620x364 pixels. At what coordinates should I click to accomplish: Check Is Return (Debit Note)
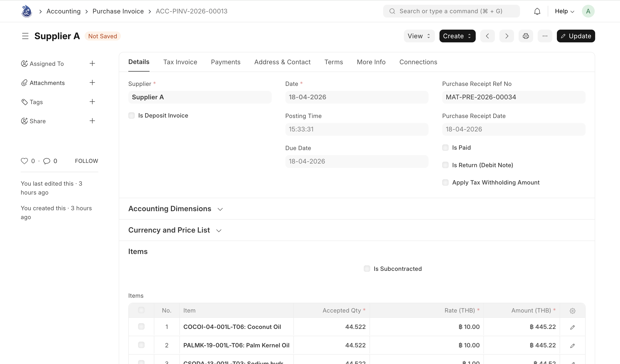(x=445, y=165)
